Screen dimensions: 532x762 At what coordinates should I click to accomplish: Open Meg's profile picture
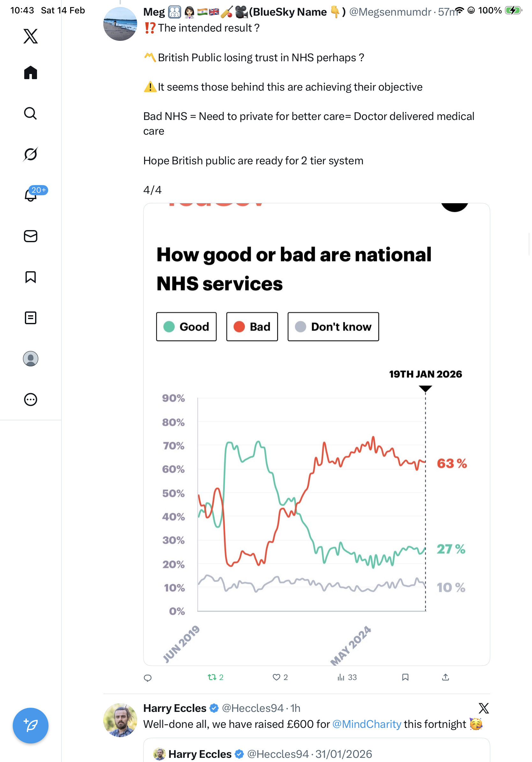(x=120, y=24)
